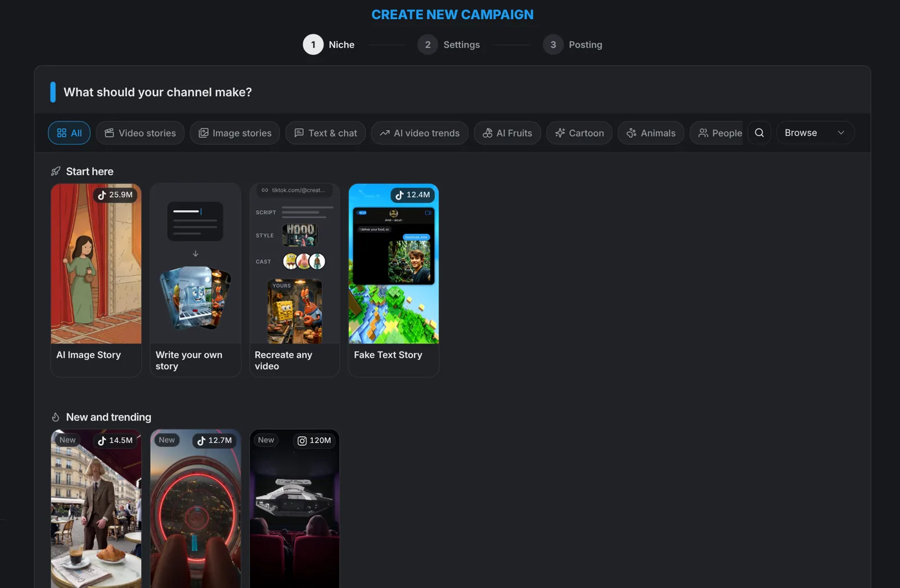
Task: Filter by Image stories
Action: pos(235,133)
